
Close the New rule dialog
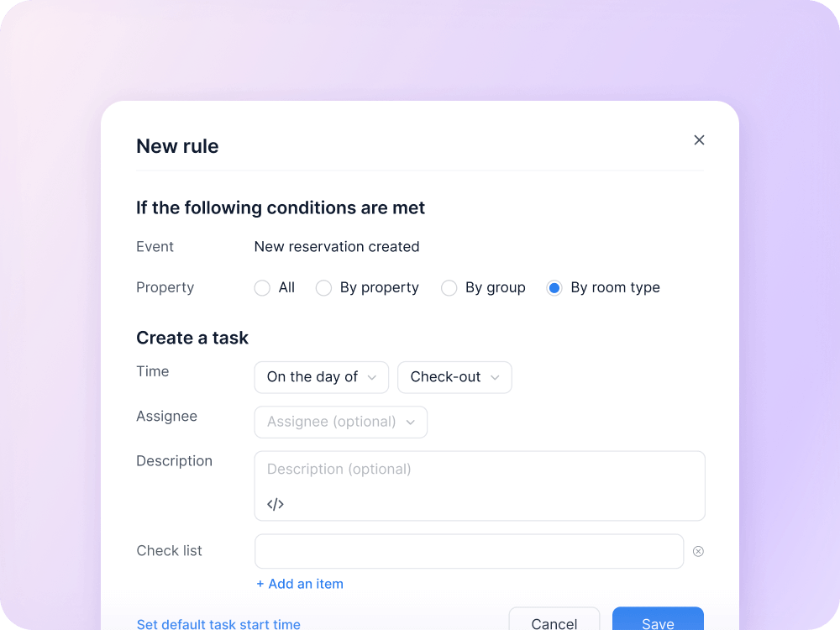coord(699,139)
